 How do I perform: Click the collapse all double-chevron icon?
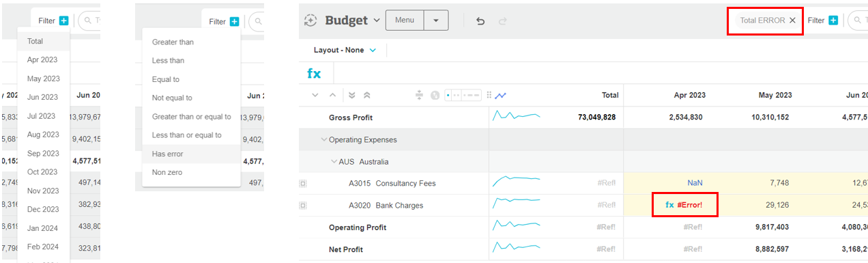point(366,96)
